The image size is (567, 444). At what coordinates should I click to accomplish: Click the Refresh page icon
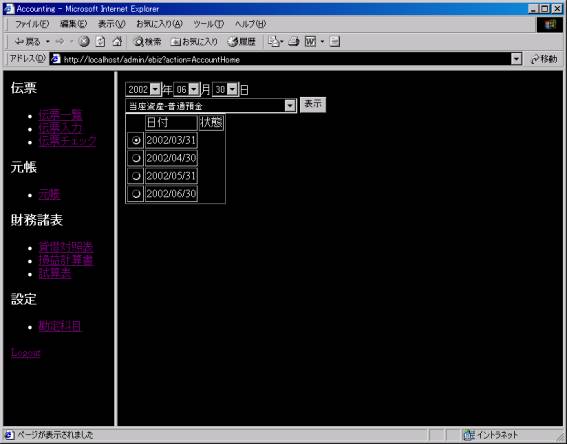100,42
